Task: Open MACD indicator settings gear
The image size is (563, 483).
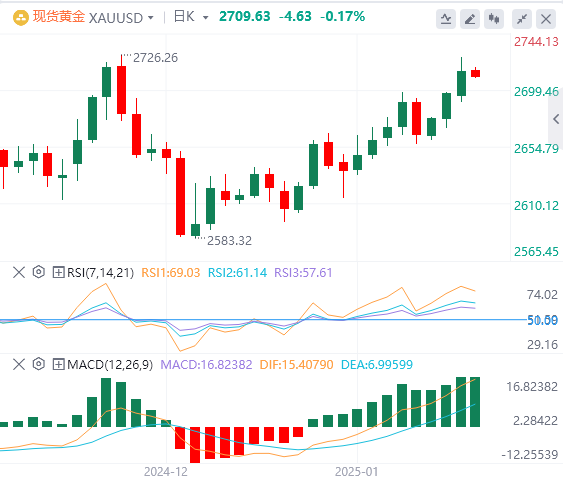Action: pos(38,364)
